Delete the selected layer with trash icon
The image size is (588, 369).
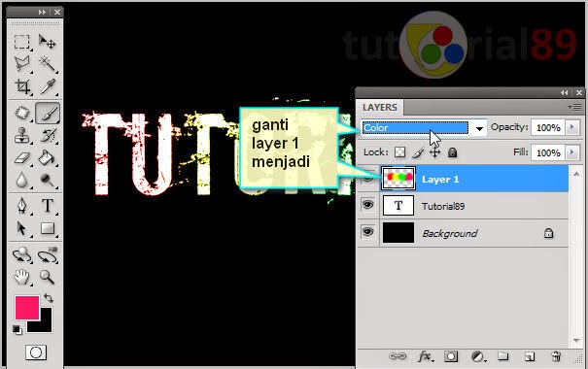tap(557, 356)
